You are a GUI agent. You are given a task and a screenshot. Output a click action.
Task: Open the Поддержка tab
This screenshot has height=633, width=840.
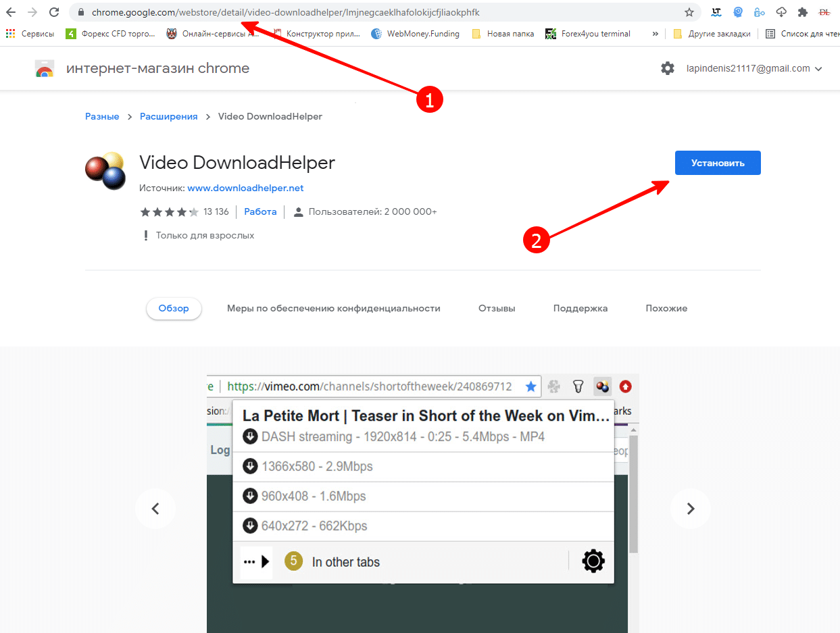coord(580,309)
